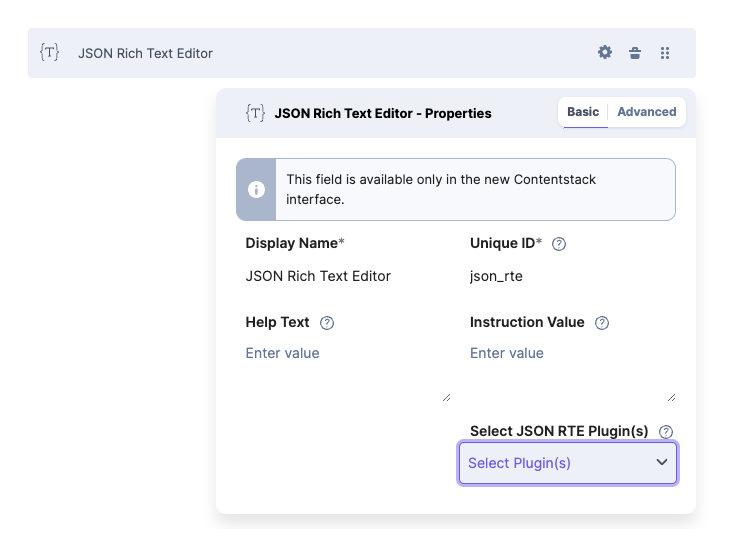Show Help Text help tooltip
The image size is (752, 552).
coord(327,323)
